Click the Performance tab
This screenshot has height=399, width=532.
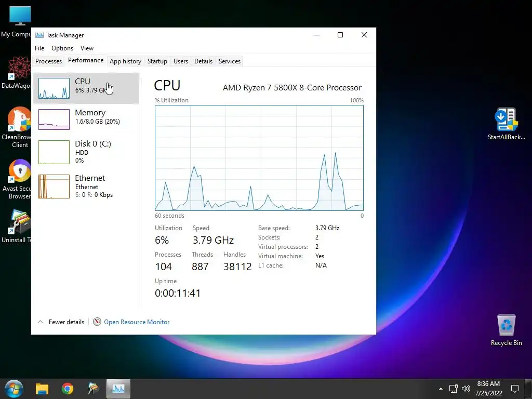86,60
